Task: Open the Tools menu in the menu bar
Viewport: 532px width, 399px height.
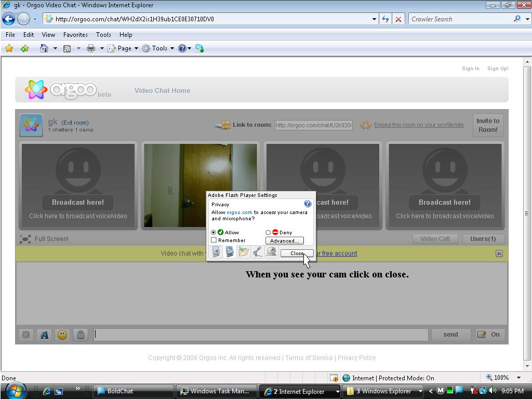Action: coord(103,35)
